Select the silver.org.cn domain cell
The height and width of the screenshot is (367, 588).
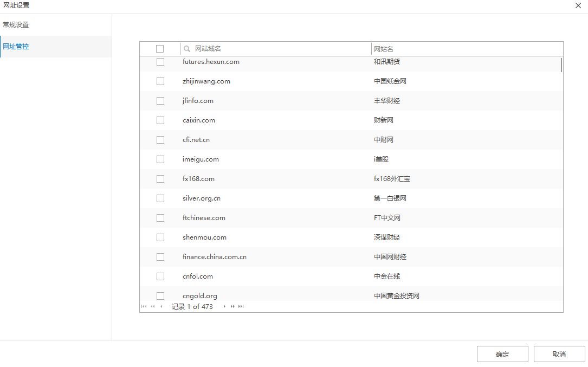(x=202, y=198)
